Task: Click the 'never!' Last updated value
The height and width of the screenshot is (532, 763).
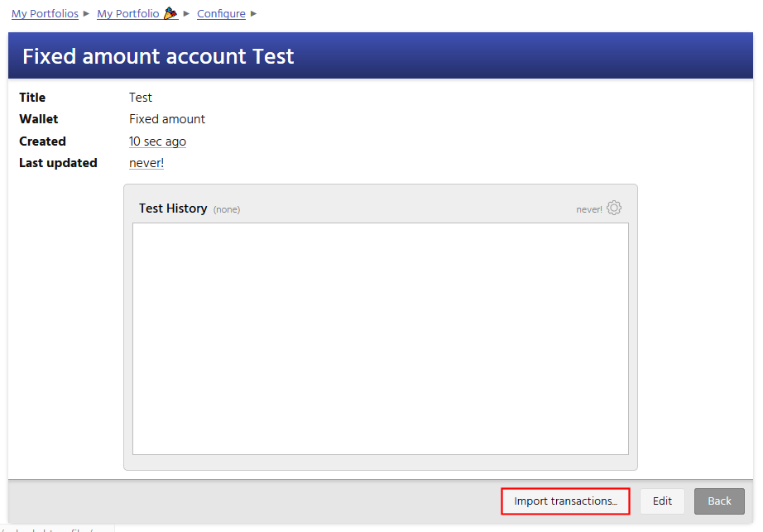Action: tap(146, 163)
